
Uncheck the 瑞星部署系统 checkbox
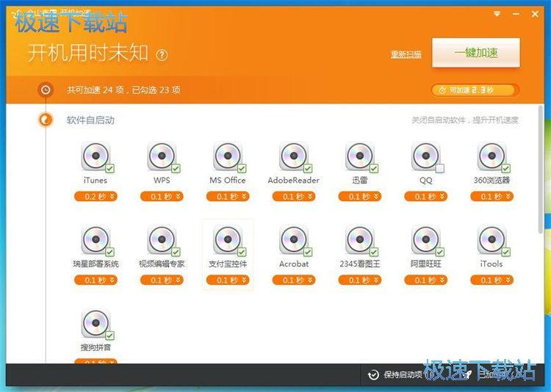[109, 253]
